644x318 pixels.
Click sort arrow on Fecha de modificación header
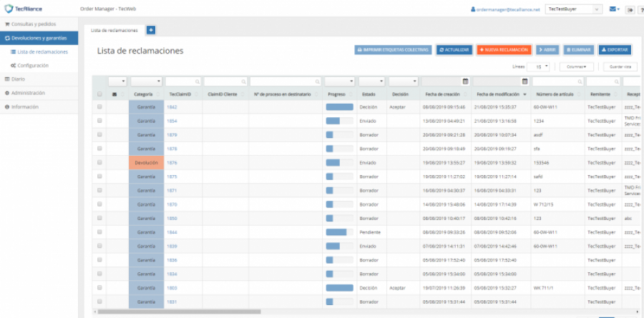(x=525, y=94)
